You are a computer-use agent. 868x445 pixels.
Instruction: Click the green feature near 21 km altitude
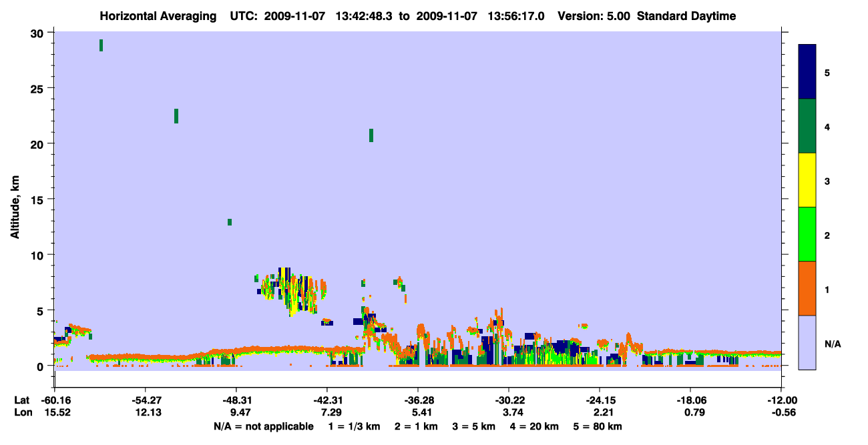coord(371,135)
